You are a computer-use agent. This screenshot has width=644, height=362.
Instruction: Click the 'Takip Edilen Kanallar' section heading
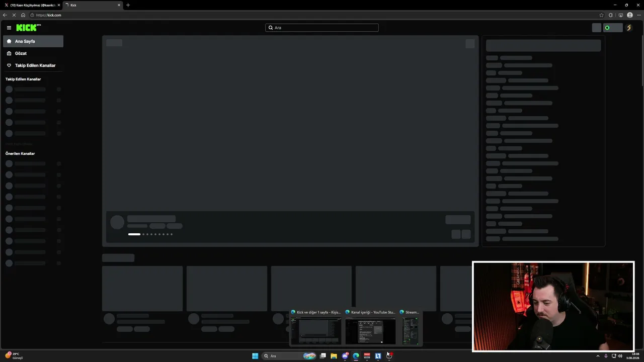23,79
